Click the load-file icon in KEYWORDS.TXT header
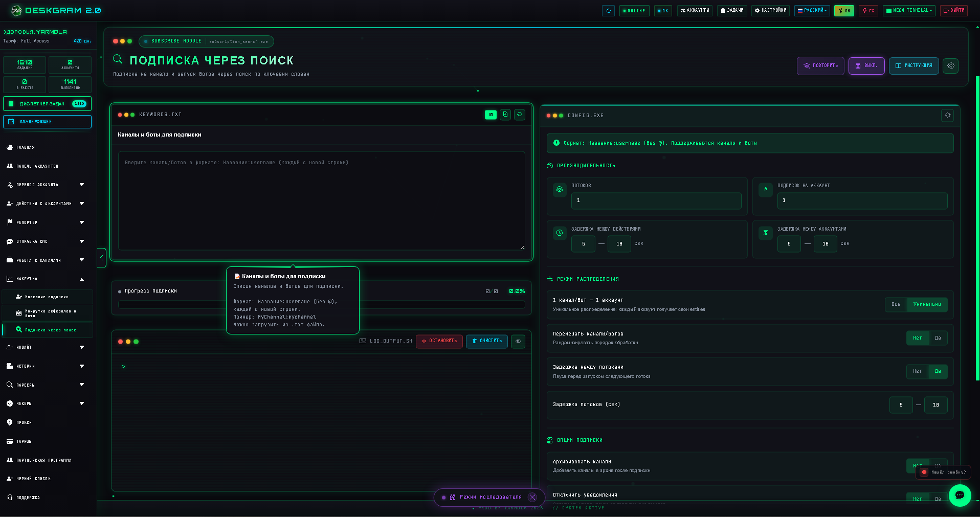Viewport: 980px width, 517px height. [505, 115]
